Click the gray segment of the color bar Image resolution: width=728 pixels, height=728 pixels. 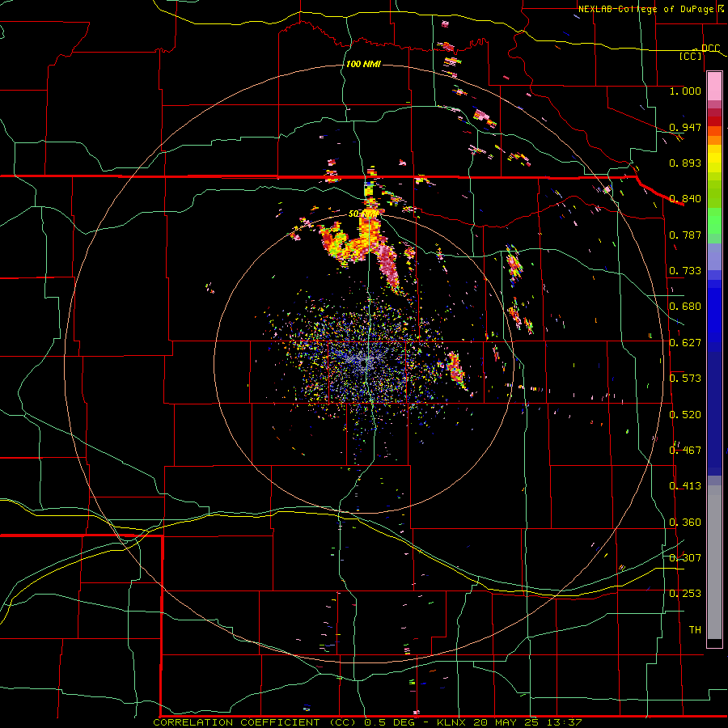pos(714,562)
